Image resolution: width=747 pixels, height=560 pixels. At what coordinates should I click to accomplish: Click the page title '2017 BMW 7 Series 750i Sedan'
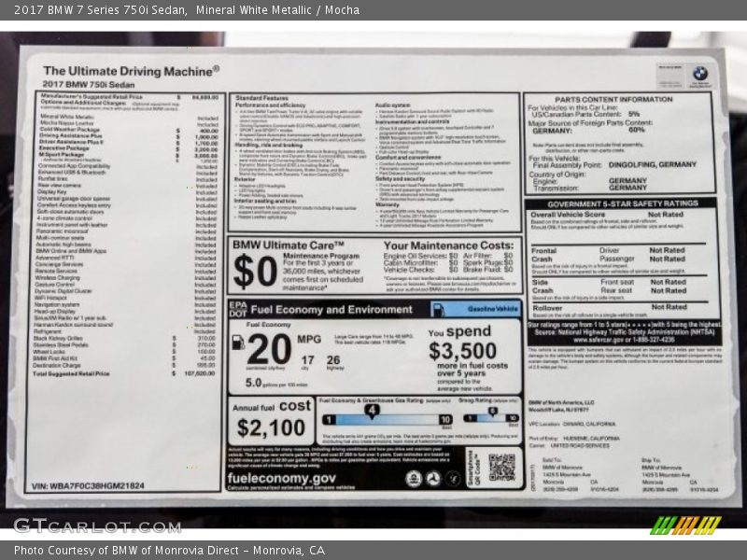click(100, 10)
